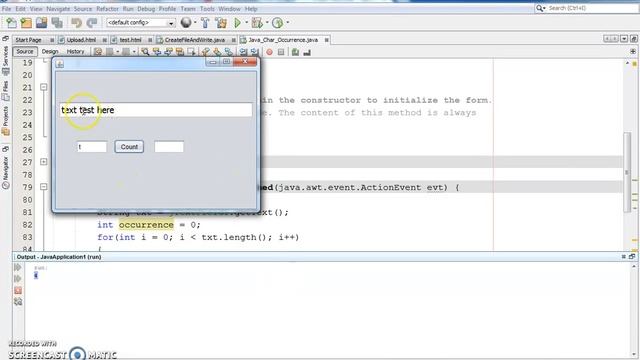Toggle Highlight Search in editor toolbar

(x=180, y=52)
